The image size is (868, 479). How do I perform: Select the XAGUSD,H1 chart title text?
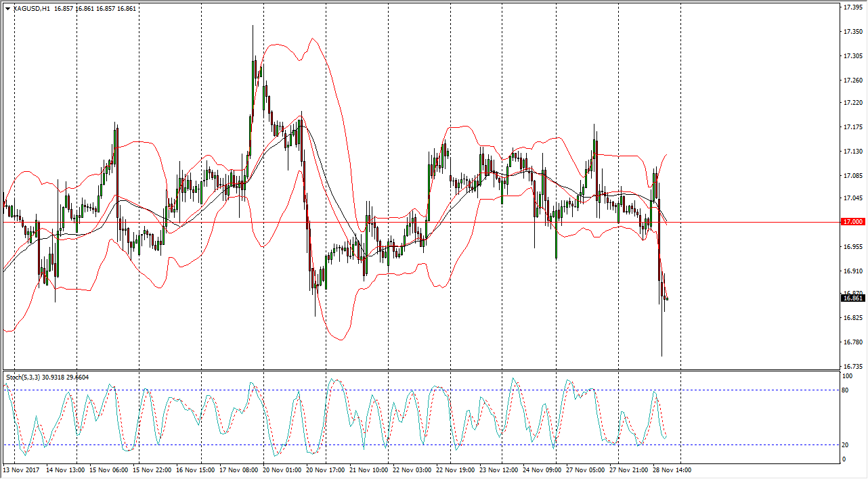point(30,9)
